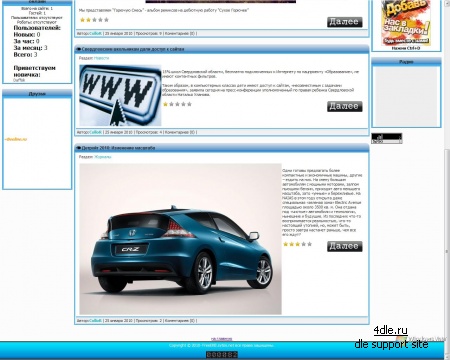Click the Далее button in top article
The width and height of the screenshot is (450, 360).
coord(344,22)
